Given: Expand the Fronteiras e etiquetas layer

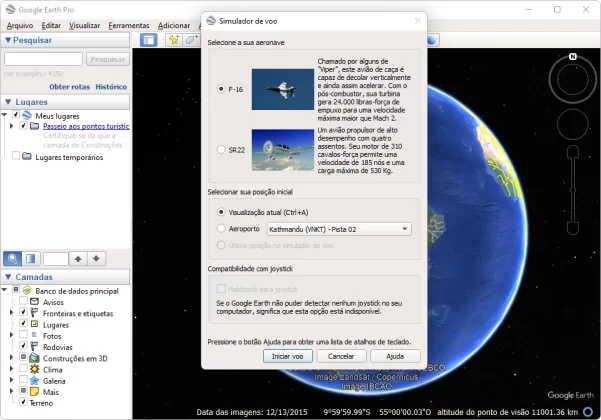Looking at the screenshot, I should [x=11, y=313].
